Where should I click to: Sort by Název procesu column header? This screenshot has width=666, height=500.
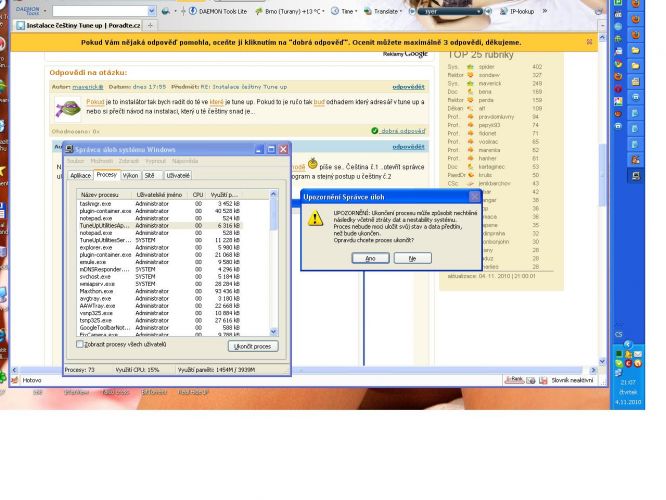[105, 195]
